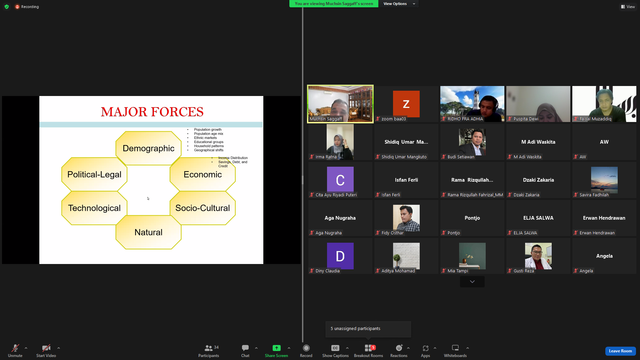Select Angela's participant tile

pyautogui.click(x=604, y=256)
